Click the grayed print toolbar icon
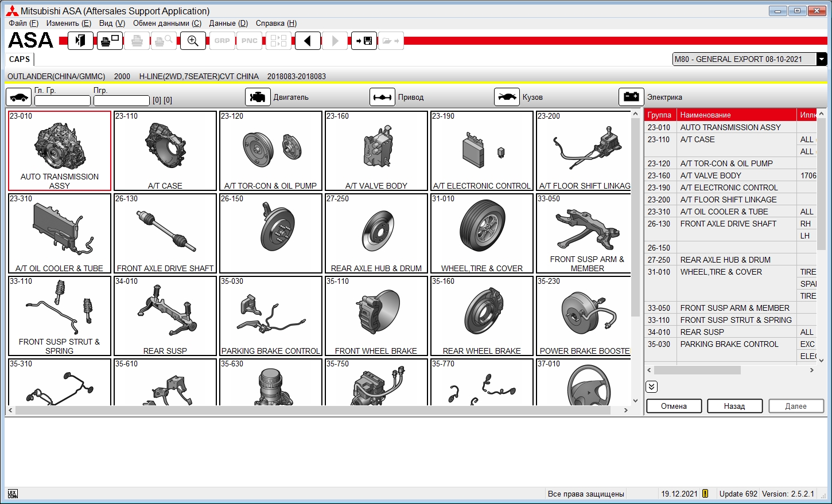Image resolution: width=832 pixels, height=504 pixels. 137,41
